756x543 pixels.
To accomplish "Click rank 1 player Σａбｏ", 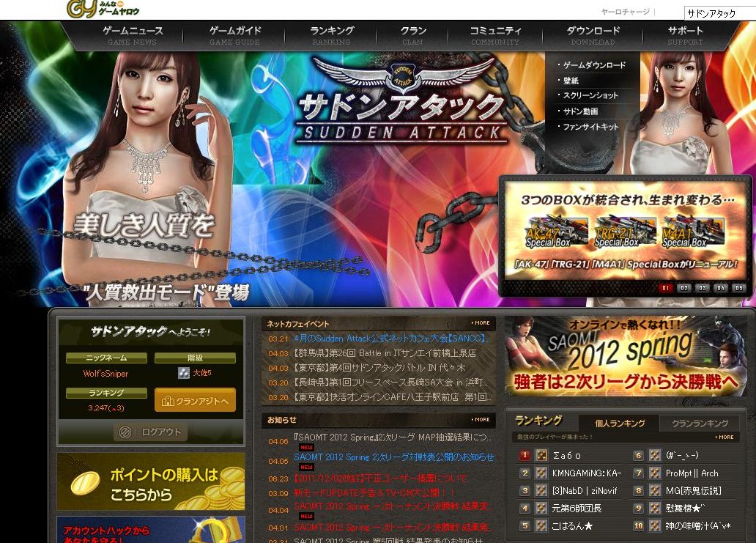I will [x=566, y=456].
